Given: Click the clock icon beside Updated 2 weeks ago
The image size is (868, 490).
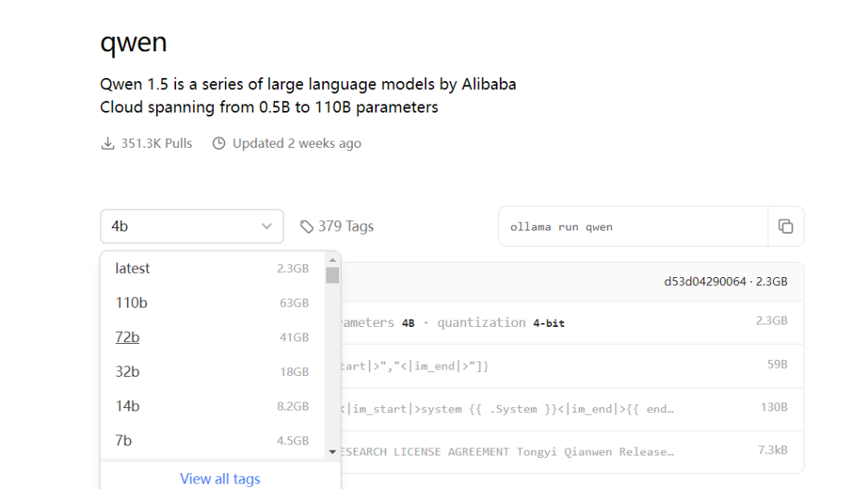Looking at the screenshot, I should [219, 143].
